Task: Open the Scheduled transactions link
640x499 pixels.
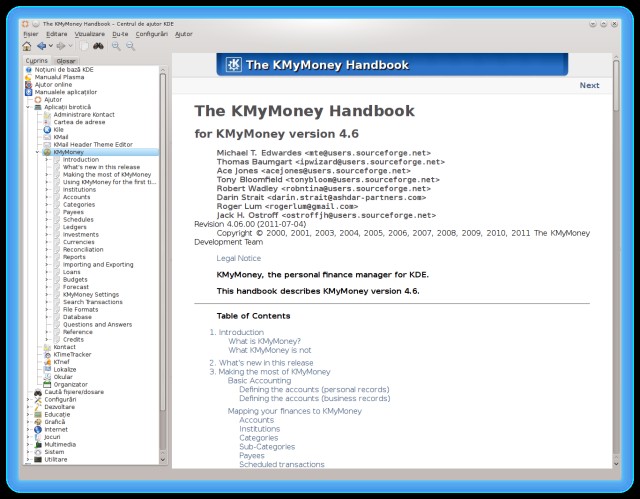Action: [x=282, y=465]
